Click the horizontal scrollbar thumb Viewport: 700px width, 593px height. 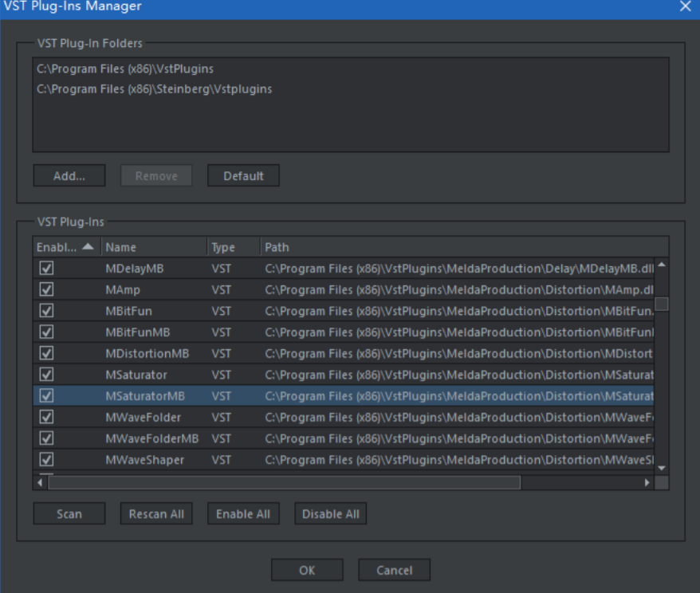[283, 482]
